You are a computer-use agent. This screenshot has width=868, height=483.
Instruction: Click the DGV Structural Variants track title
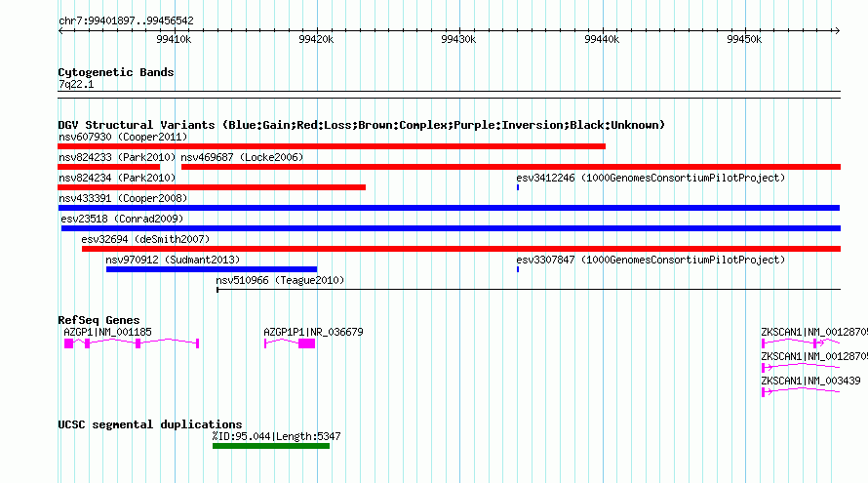pos(362,125)
